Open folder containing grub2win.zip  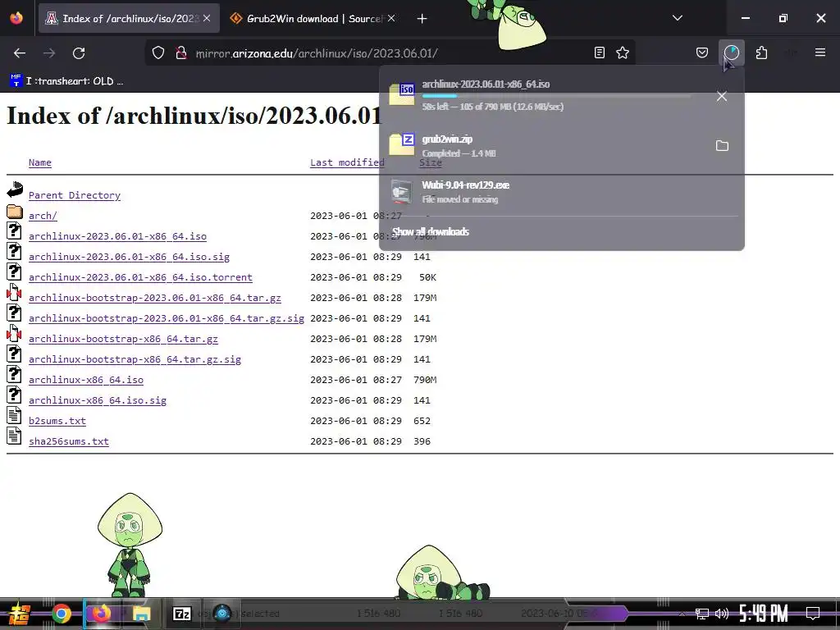point(722,146)
